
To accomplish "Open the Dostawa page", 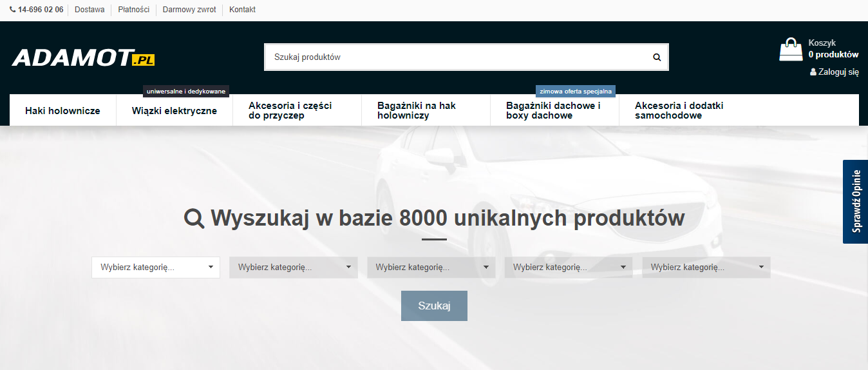I will [x=90, y=10].
